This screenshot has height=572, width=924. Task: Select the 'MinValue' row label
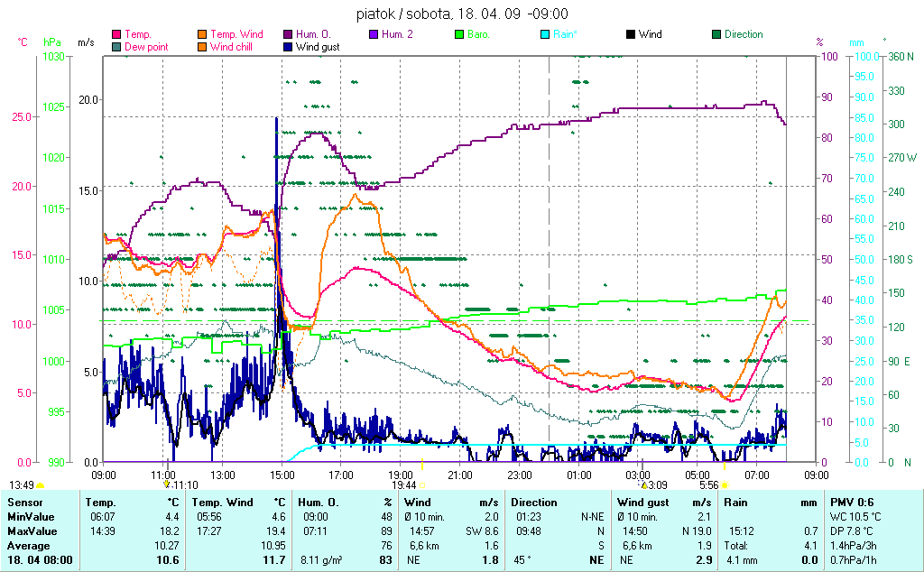31,517
